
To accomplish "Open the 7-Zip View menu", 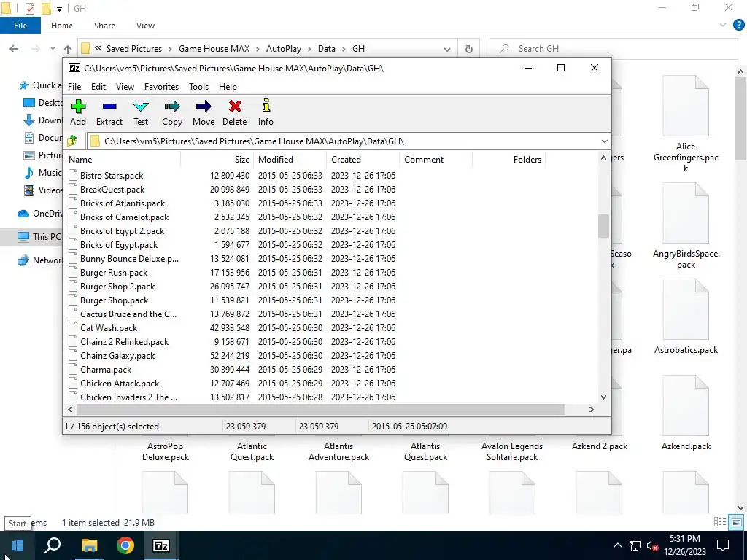I will tap(125, 87).
